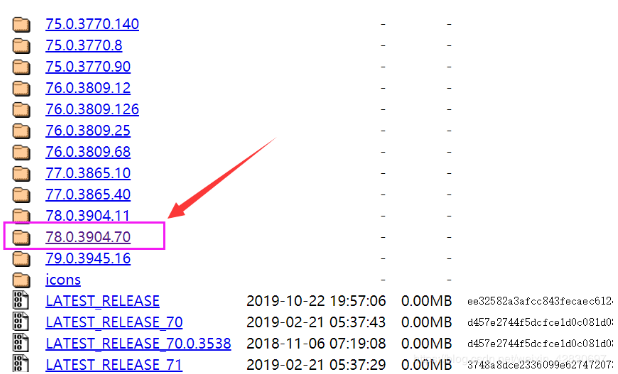Click binary file icon beside LATEST_RELEASE_70
This screenshot has height=374, width=618.
[x=21, y=322]
